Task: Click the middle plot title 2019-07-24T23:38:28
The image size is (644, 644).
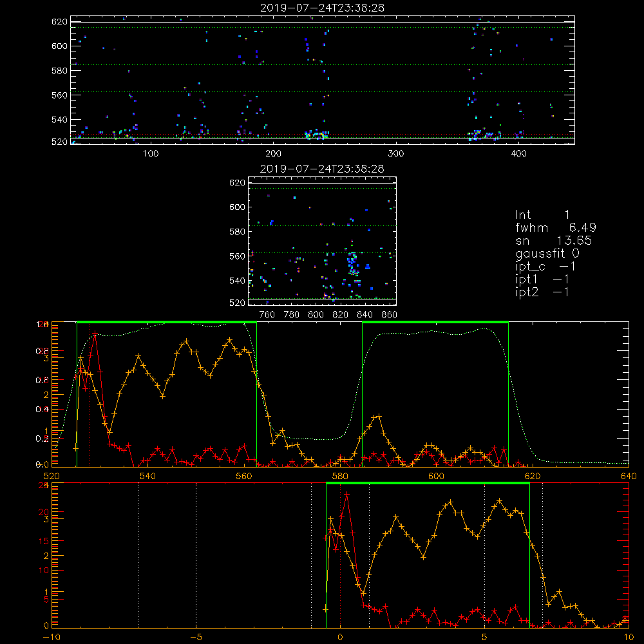Action: [x=322, y=169]
